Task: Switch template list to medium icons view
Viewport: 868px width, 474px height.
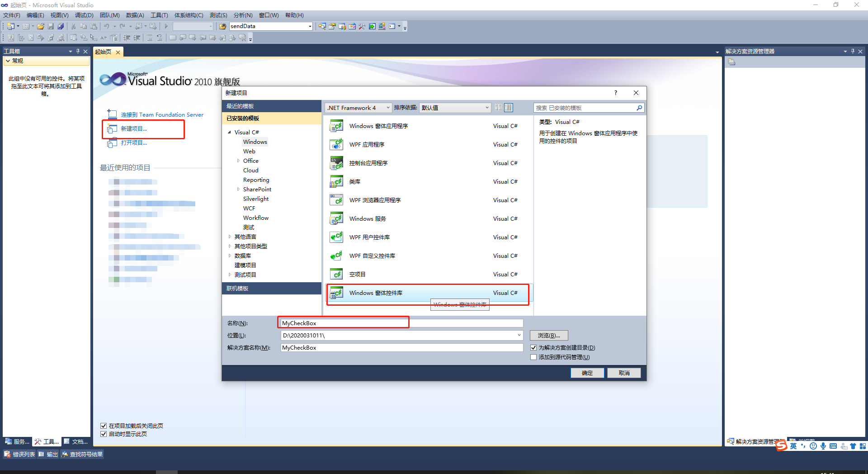Action: pyautogui.click(x=509, y=108)
